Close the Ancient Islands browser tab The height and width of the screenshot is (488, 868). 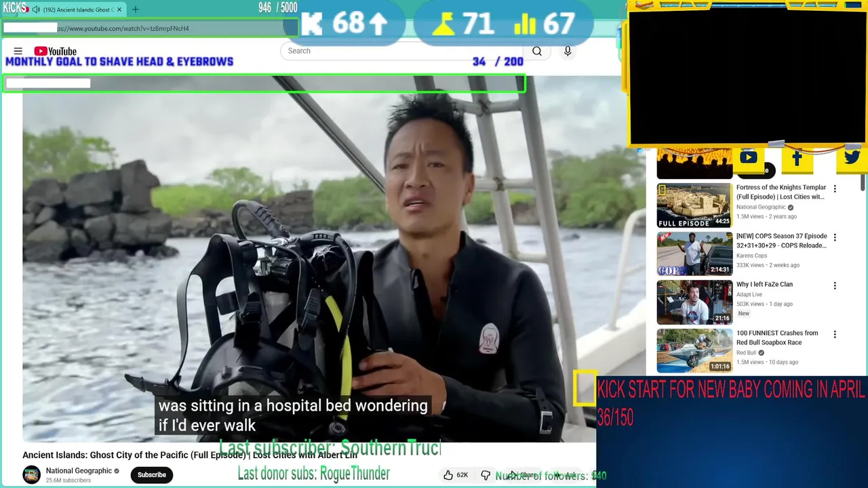pyautogui.click(x=120, y=9)
